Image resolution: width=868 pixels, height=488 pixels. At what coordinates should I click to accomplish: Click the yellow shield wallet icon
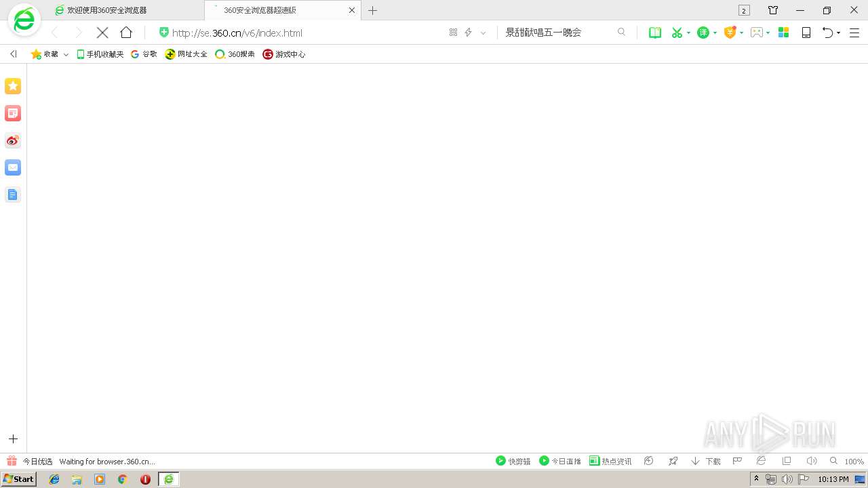(730, 33)
